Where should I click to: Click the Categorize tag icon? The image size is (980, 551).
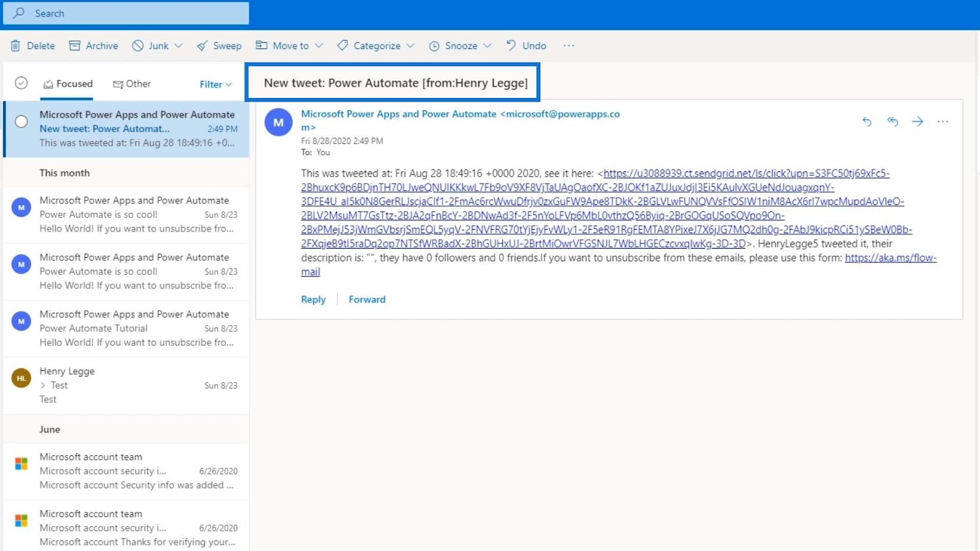(x=342, y=45)
